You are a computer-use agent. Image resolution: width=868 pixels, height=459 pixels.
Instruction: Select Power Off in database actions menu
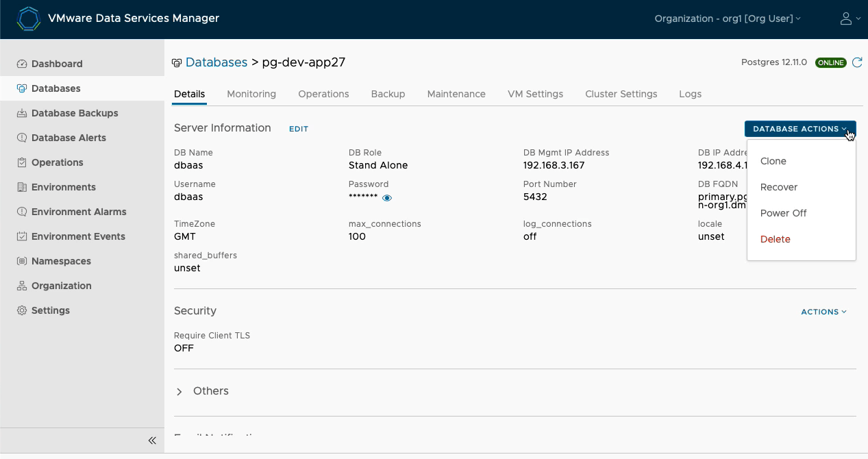pos(784,213)
